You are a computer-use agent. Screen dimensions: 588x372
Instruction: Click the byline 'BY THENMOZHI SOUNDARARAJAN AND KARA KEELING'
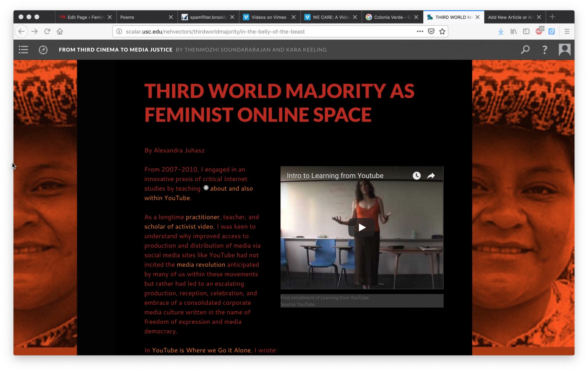[x=251, y=50]
